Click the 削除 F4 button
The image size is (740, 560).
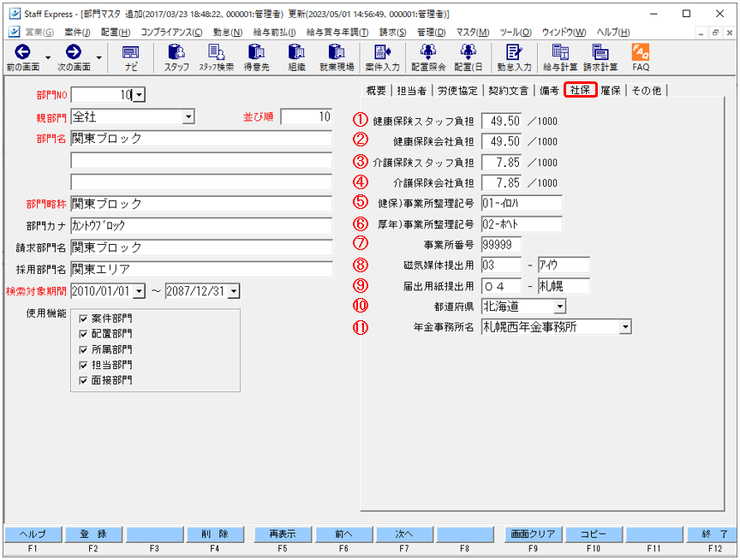click(215, 534)
